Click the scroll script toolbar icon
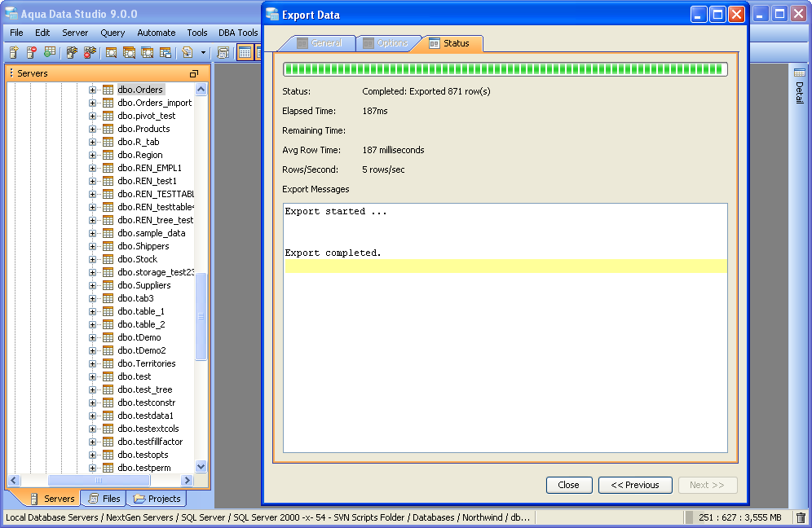Viewport: 812px width, 528px height. coord(223,52)
